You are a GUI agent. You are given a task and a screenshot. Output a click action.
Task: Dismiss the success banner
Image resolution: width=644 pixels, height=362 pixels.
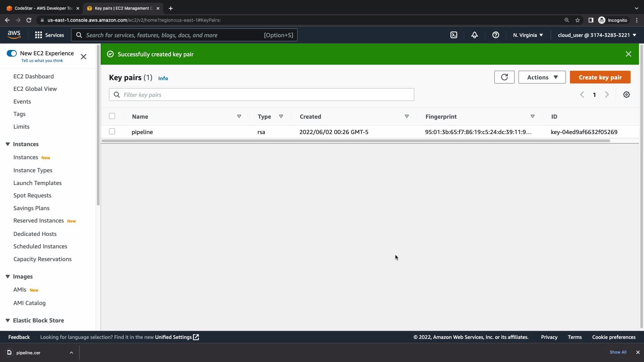click(628, 54)
